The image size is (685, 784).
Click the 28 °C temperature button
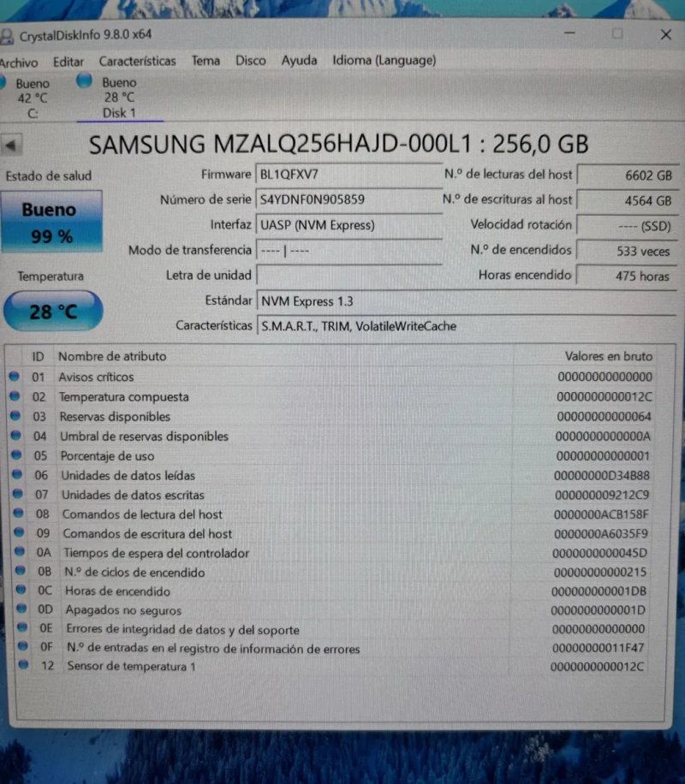53,311
